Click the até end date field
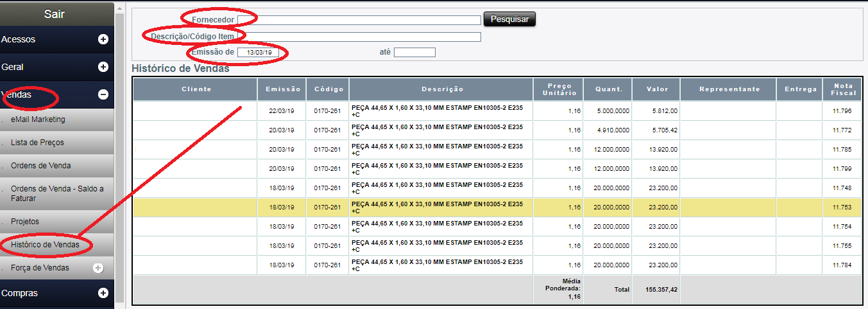868x309 pixels. [414, 52]
